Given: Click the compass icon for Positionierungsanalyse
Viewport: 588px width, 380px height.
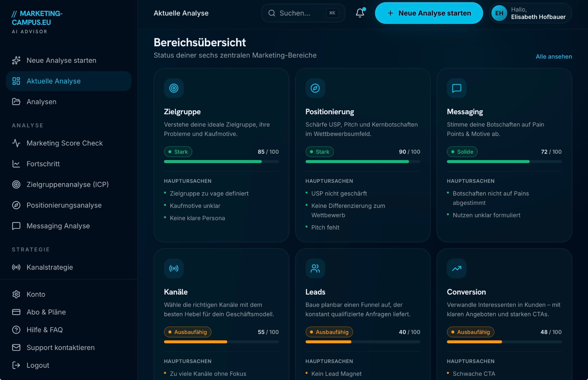Looking at the screenshot, I should click(16, 205).
